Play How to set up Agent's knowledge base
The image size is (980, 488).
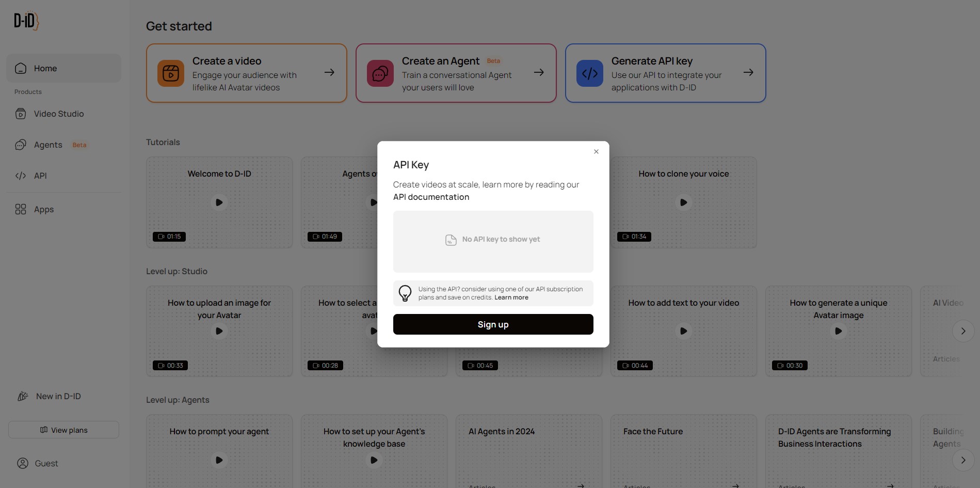pyautogui.click(x=374, y=460)
